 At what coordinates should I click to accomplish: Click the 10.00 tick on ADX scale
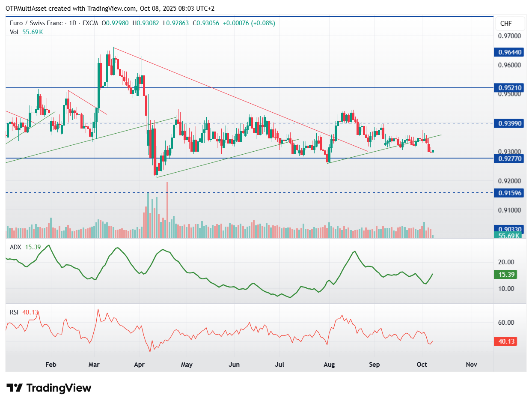[x=505, y=288]
